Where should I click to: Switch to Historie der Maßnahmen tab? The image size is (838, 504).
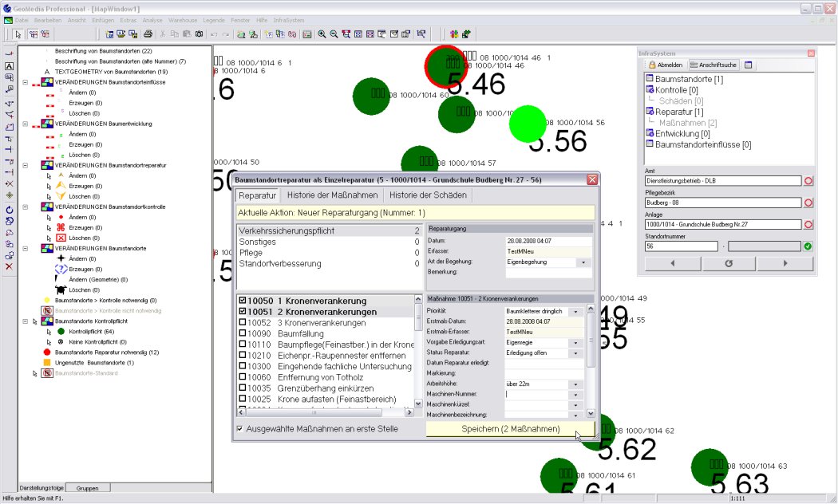tap(332, 195)
